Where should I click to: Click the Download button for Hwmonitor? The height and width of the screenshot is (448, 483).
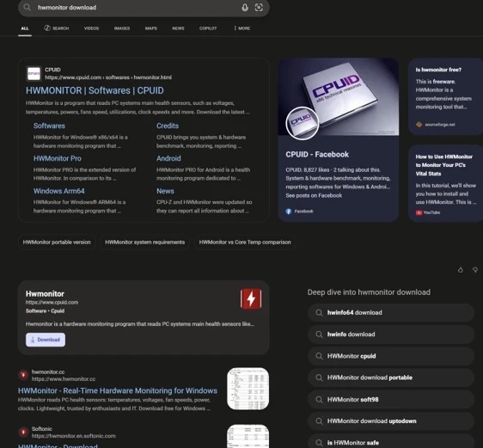click(x=46, y=340)
